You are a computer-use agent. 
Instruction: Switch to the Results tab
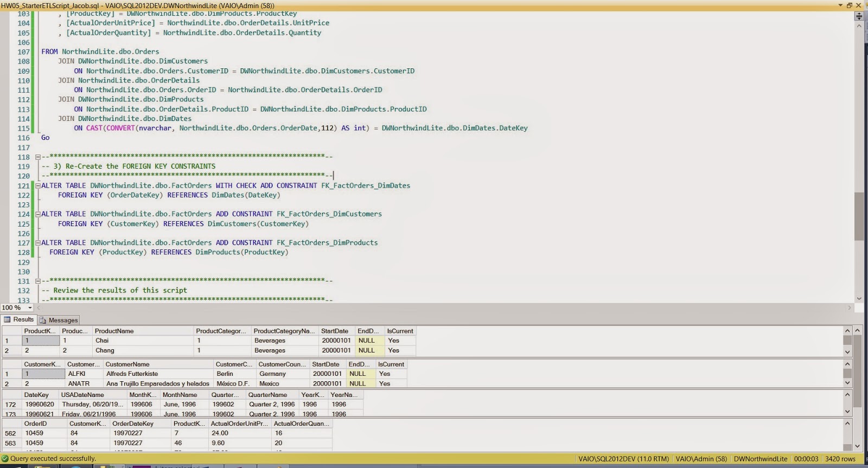(19, 320)
